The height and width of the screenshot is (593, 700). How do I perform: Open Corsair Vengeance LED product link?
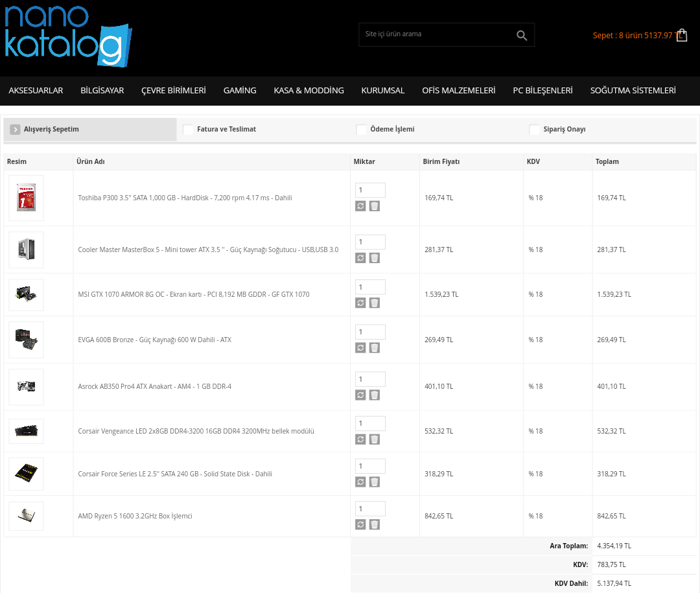point(196,431)
